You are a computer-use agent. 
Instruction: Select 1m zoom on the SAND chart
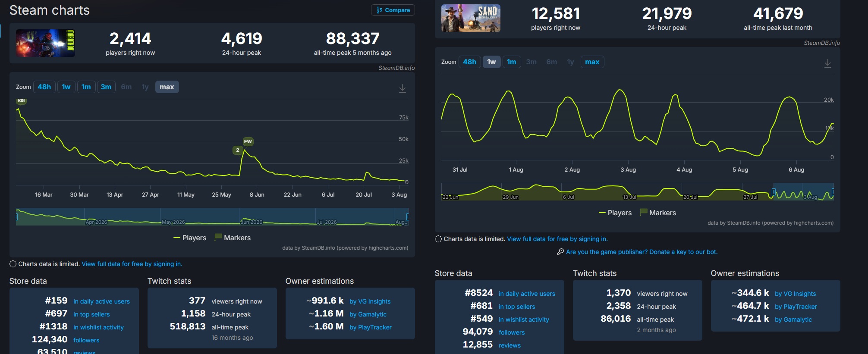coord(512,62)
